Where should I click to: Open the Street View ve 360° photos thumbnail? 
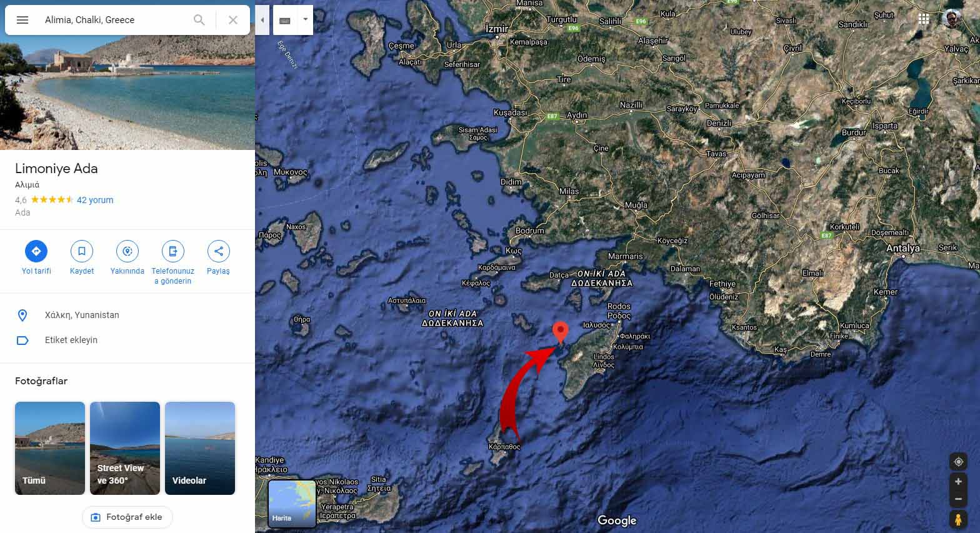(125, 448)
